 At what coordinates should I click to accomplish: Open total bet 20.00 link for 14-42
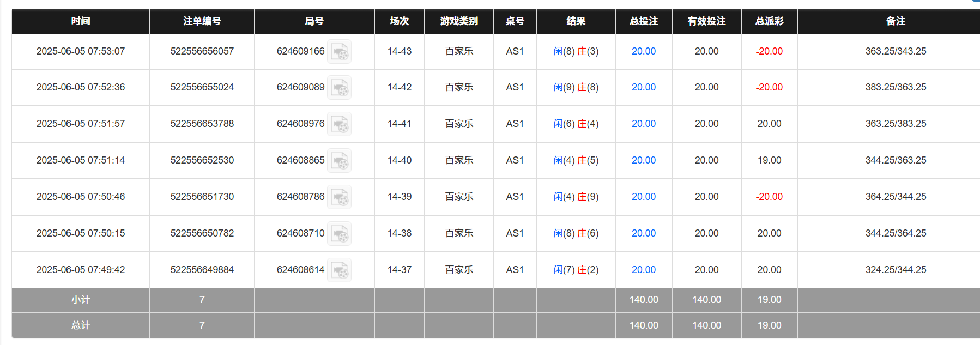pos(643,87)
